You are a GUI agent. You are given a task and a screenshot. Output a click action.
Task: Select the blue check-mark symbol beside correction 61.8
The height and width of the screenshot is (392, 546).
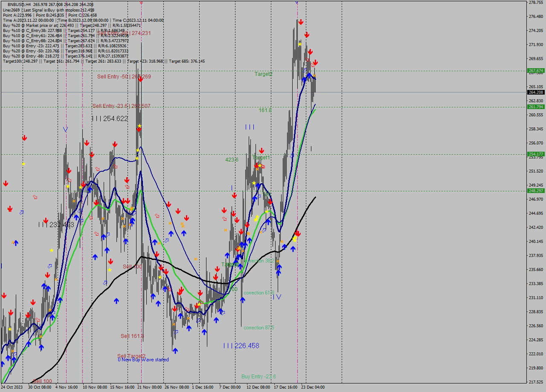279,297
